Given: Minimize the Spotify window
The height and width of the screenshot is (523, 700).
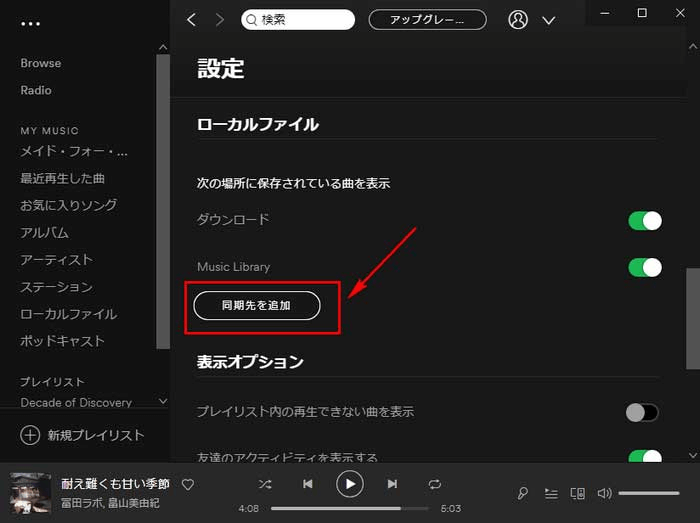Looking at the screenshot, I should coord(605,13).
